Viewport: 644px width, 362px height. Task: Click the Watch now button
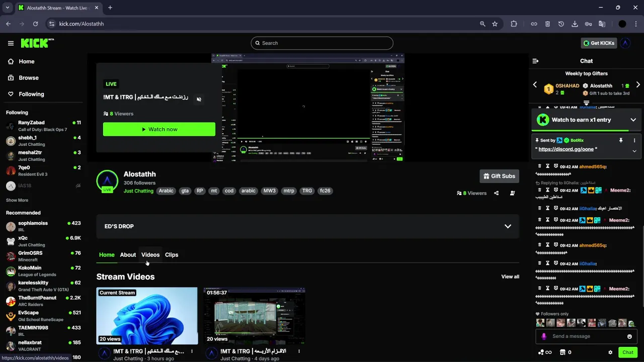159,129
